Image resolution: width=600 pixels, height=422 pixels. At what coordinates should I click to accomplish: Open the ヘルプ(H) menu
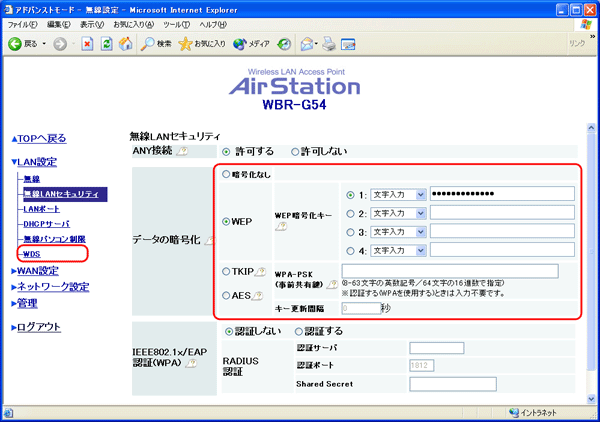pos(213,25)
